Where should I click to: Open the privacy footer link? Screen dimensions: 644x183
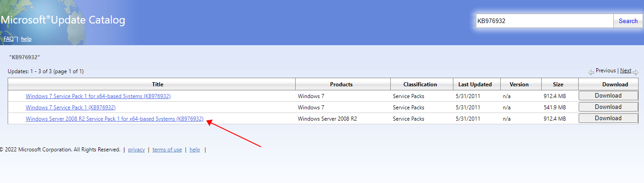137,150
